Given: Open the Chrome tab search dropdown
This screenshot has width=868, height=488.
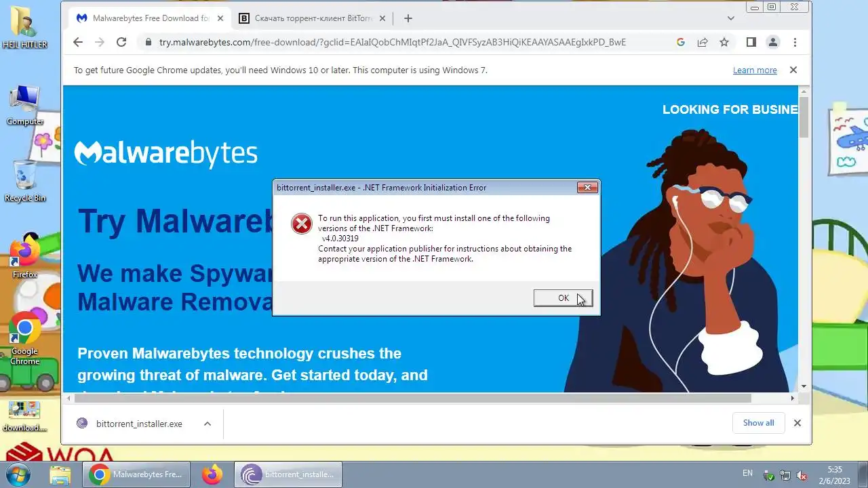Looking at the screenshot, I should pos(730,18).
